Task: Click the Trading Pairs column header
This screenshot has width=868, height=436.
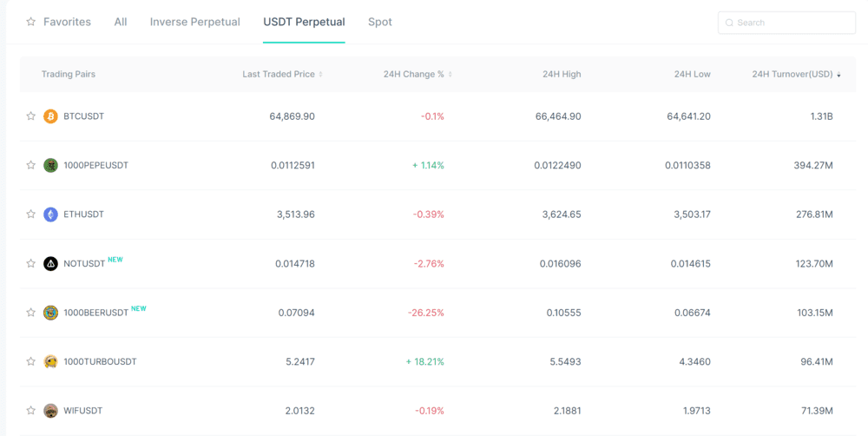Action: tap(68, 74)
